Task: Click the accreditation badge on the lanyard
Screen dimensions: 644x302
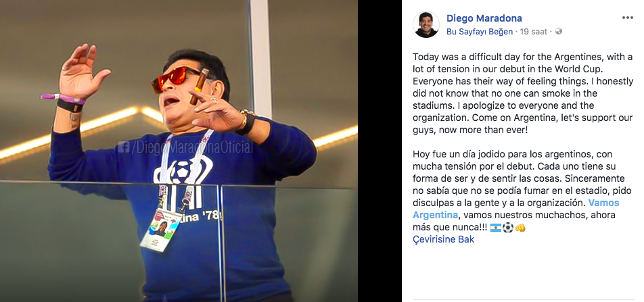Action: [x=161, y=229]
